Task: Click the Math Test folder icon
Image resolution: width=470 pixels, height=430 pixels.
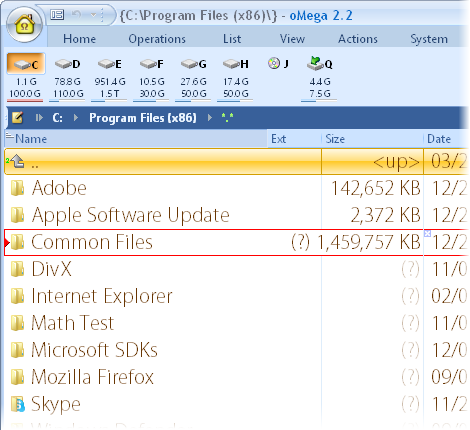Action: (x=17, y=323)
